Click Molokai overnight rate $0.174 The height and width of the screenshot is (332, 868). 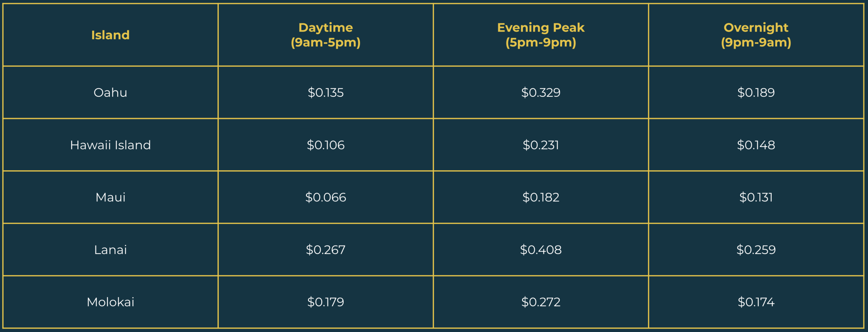tap(756, 302)
